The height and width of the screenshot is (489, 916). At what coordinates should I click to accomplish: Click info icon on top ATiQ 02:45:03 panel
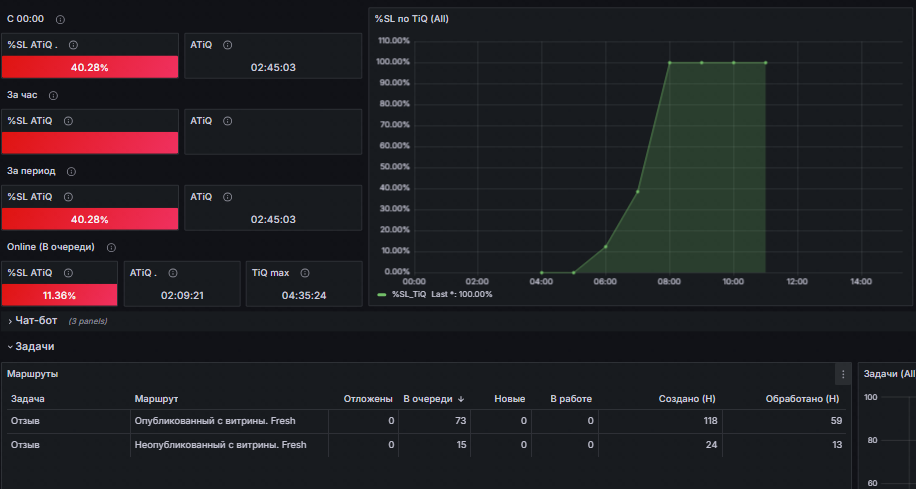coord(228,45)
